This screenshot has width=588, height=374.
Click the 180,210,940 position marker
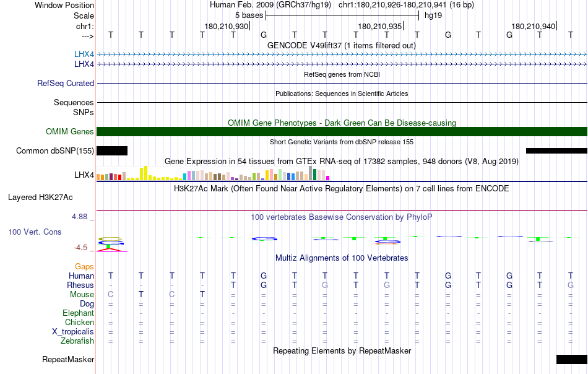coord(534,26)
